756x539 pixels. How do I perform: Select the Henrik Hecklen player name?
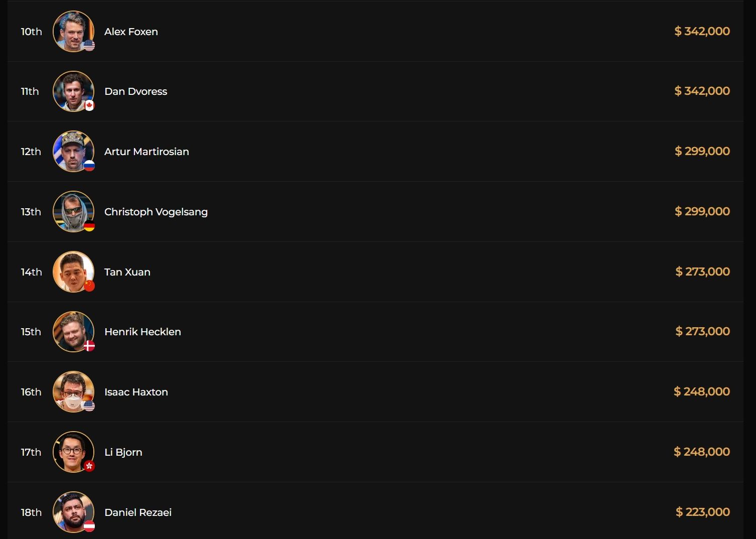[142, 332]
